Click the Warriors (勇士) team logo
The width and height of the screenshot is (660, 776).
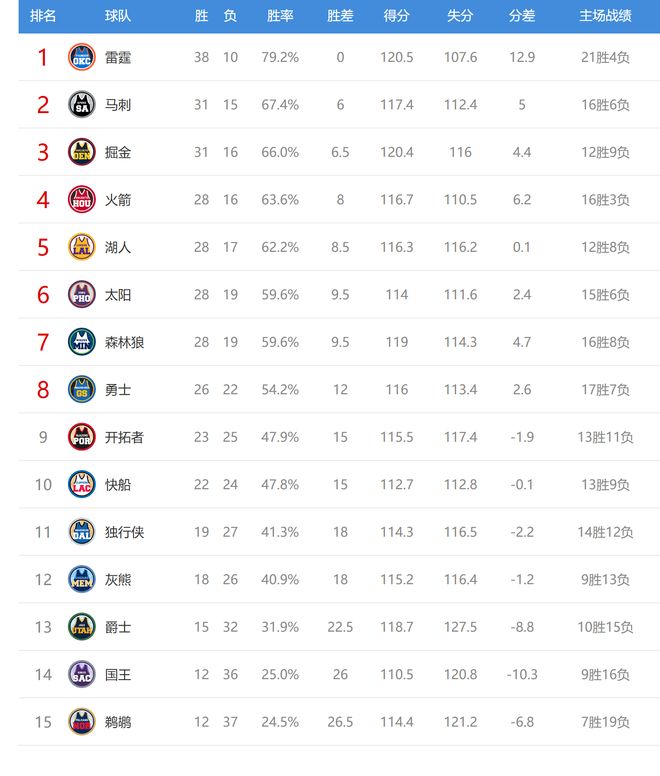[82, 390]
